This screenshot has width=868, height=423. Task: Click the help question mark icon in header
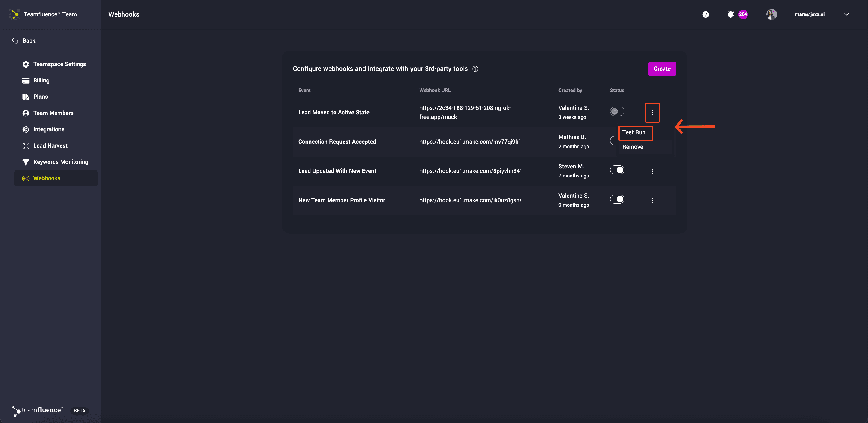[705, 14]
